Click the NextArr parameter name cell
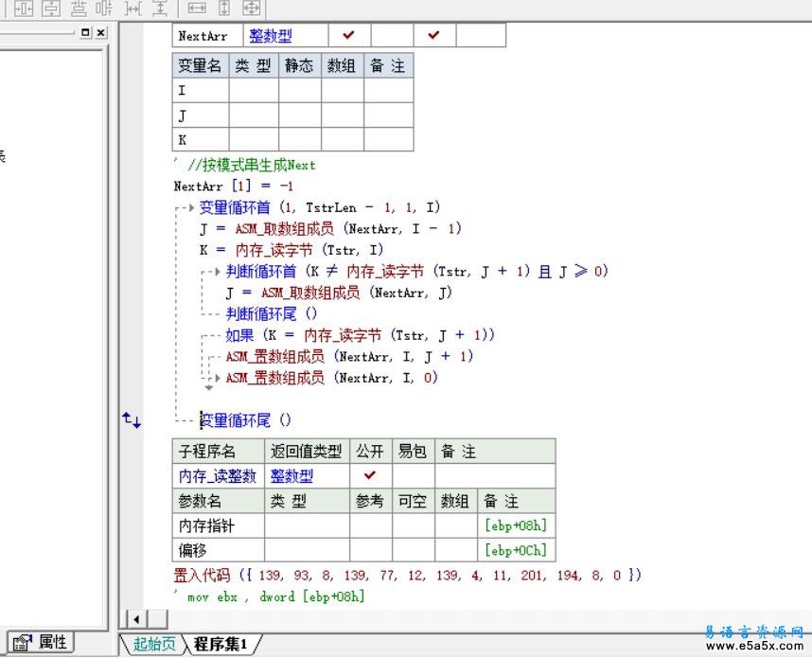 207,36
